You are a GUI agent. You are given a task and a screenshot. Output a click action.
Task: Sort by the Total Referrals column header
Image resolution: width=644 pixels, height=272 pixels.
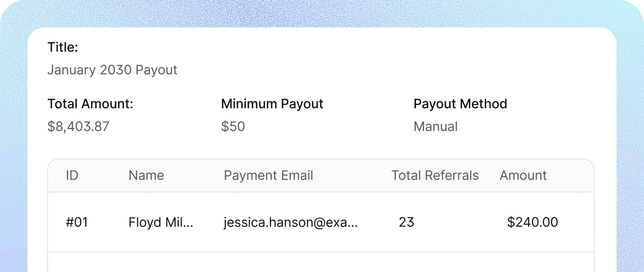(435, 175)
